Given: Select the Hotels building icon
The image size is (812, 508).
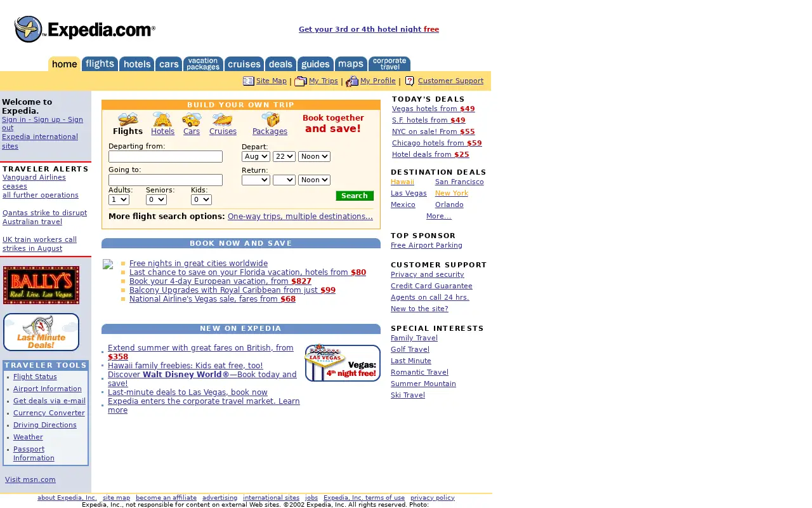Looking at the screenshot, I should pos(162,119).
